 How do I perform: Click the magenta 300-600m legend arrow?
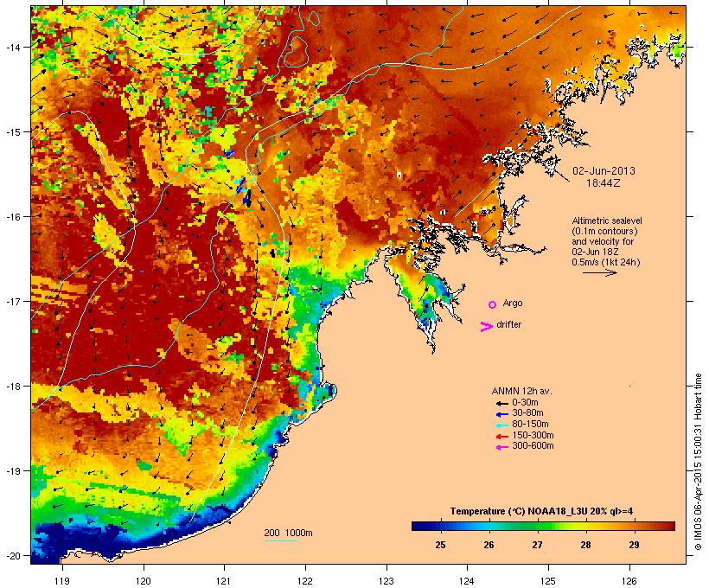tap(501, 447)
